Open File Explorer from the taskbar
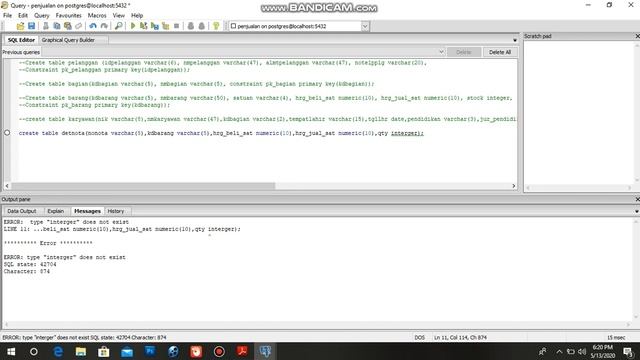Image resolution: width=640 pixels, height=360 pixels. click(x=81, y=351)
